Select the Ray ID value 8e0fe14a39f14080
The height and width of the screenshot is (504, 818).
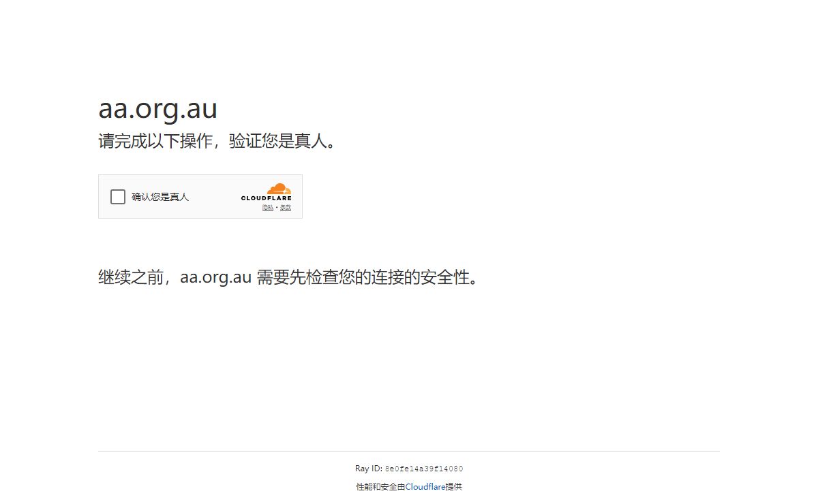[424, 469]
